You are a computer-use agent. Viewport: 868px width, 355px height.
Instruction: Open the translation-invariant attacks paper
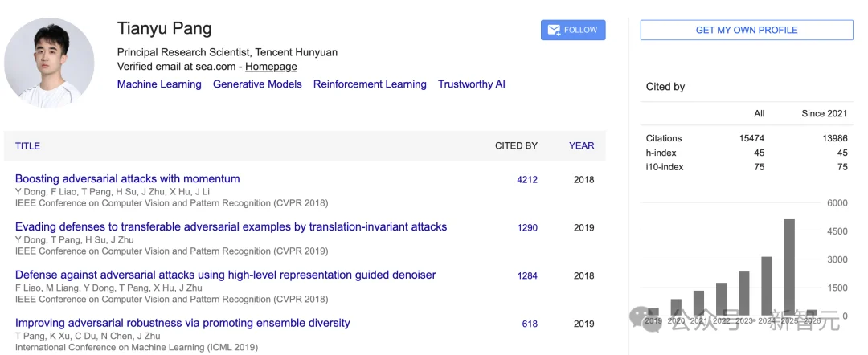tap(231, 227)
